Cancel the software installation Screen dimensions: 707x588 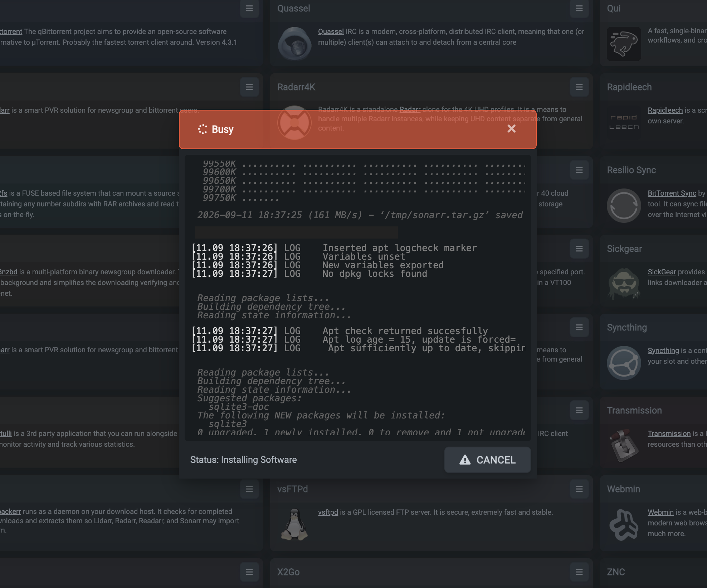coord(487,460)
